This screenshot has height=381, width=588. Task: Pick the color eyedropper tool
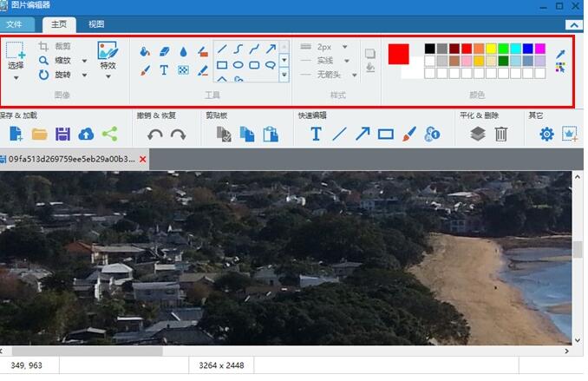pyautogui.click(x=560, y=53)
